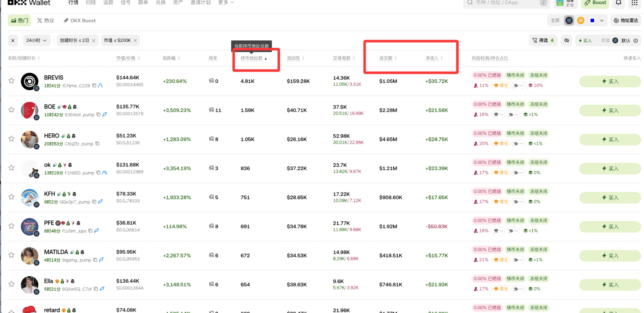
Task: Click the HERO token avatar
Action: point(30,140)
